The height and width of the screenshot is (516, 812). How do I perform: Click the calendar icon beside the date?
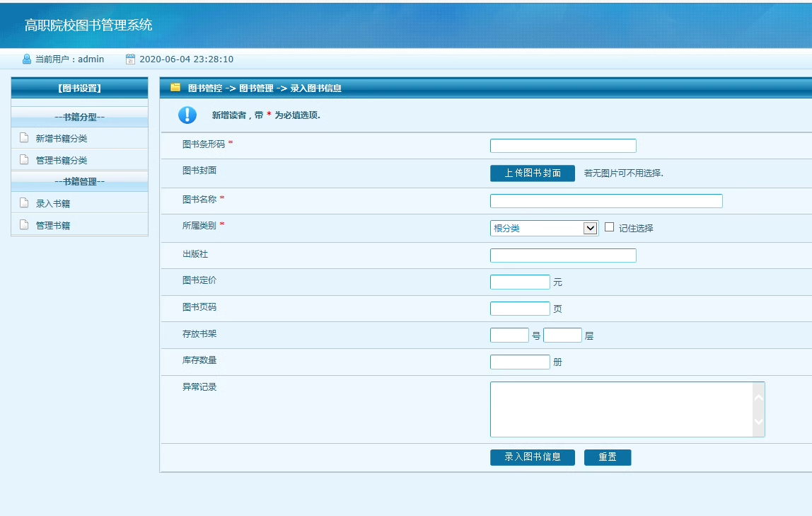coord(130,59)
